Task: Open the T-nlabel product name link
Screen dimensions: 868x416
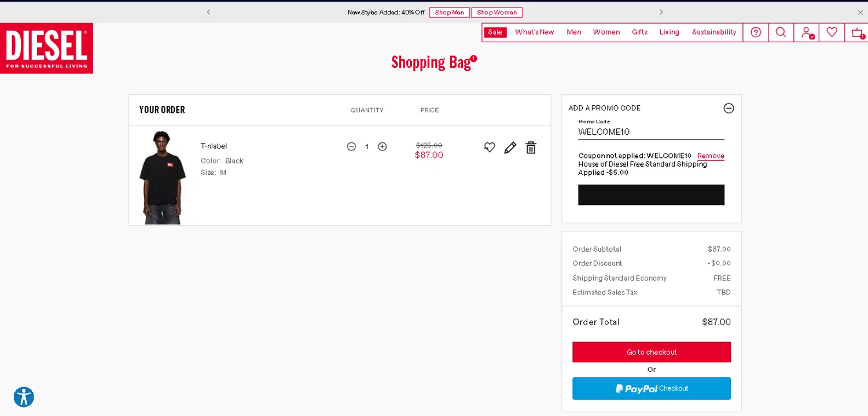Action: [x=214, y=146]
